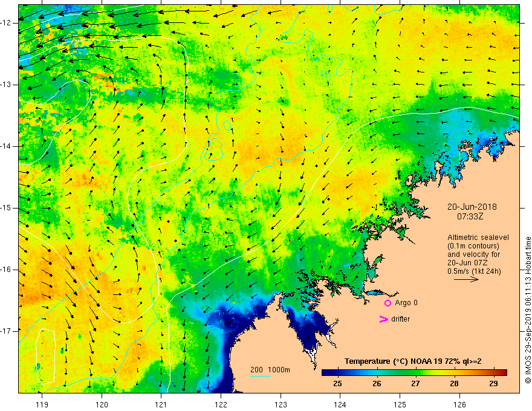This screenshot has height=411, width=532.
Task: Click the 'Altimetric sealevel' caption line
Action: click(478, 238)
